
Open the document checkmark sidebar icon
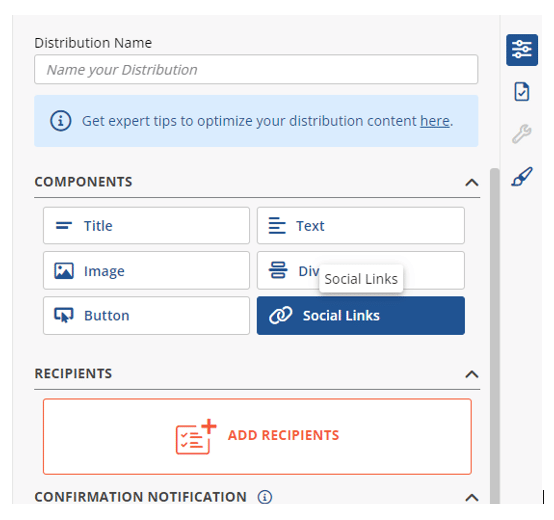coord(521,91)
